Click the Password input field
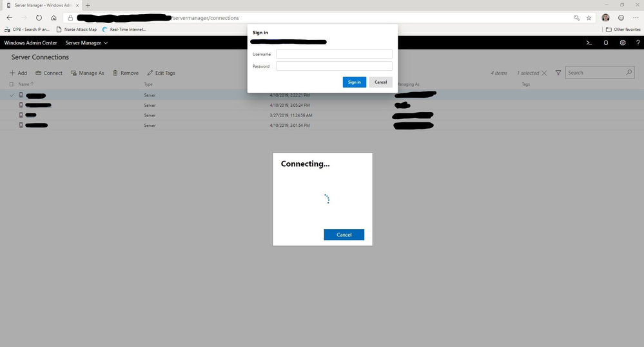This screenshot has width=644, height=347. point(335,66)
